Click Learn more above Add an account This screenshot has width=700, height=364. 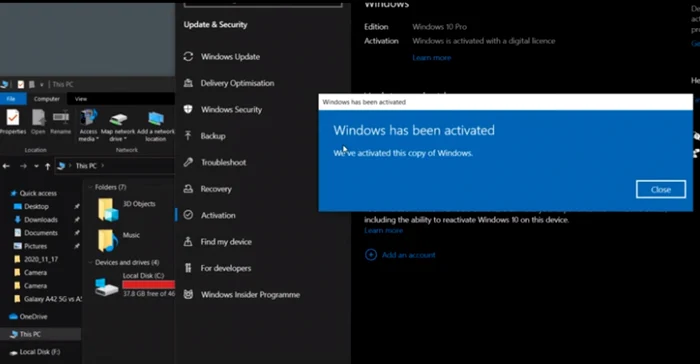(x=383, y=230)
